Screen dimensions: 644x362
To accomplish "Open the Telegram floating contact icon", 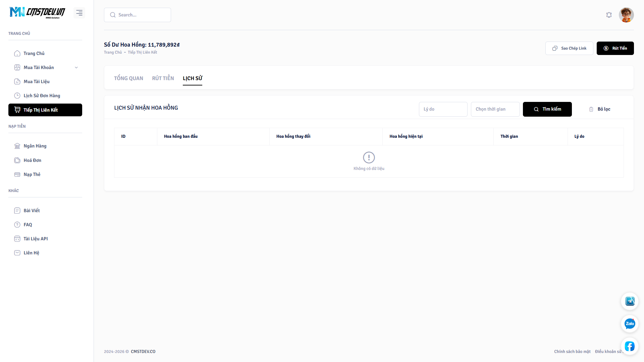I will point(630,301).
